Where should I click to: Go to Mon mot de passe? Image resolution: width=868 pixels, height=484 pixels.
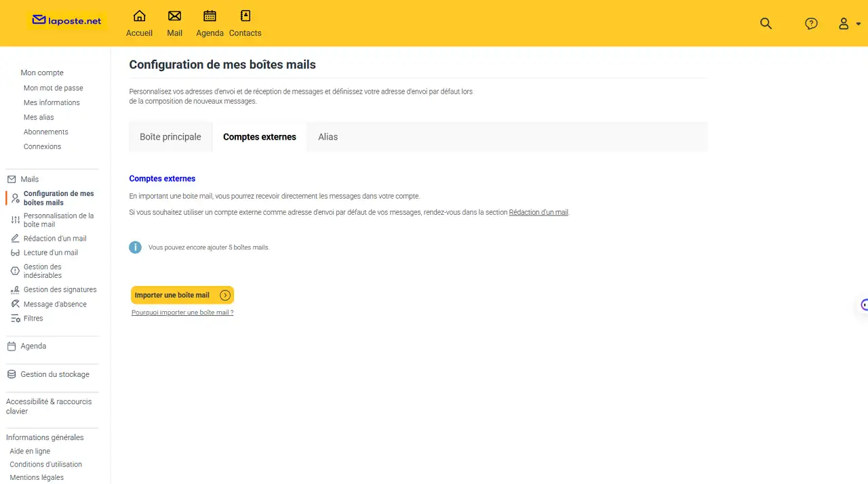click(x=53, y=88)
